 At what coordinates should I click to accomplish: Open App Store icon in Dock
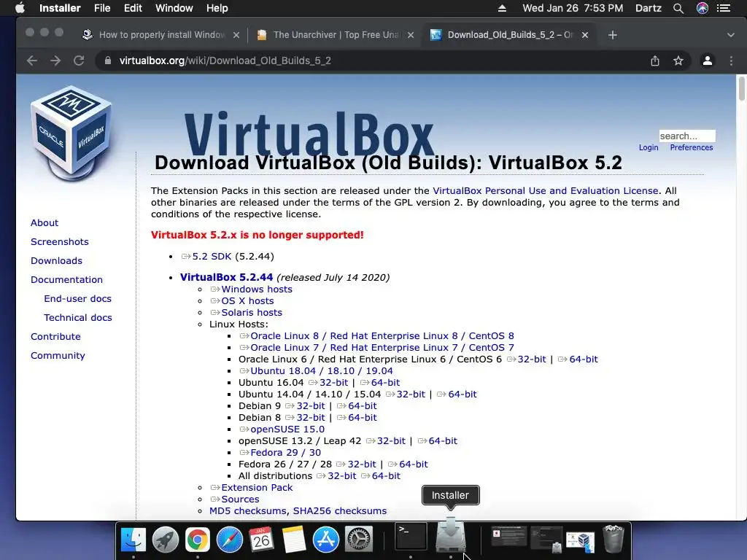tap(326, 540)
